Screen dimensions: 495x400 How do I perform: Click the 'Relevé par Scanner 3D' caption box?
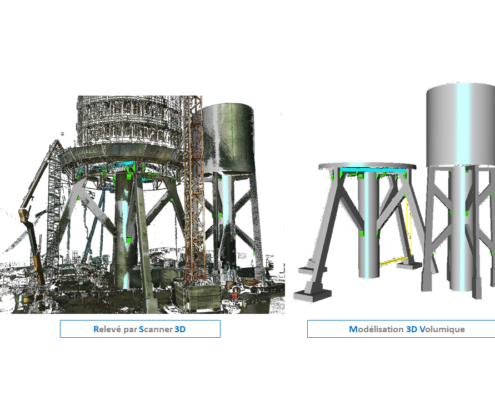[140, 329]
